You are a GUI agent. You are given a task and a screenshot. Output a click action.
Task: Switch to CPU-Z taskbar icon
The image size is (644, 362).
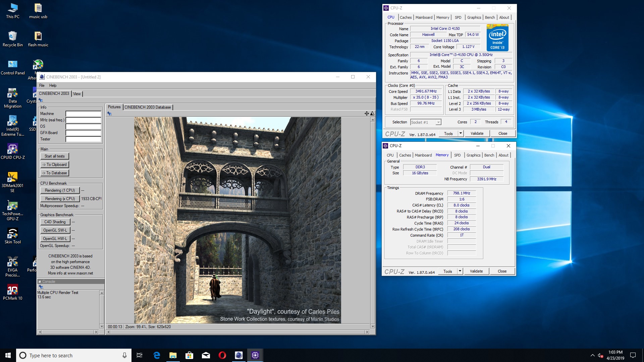[255, 355]
